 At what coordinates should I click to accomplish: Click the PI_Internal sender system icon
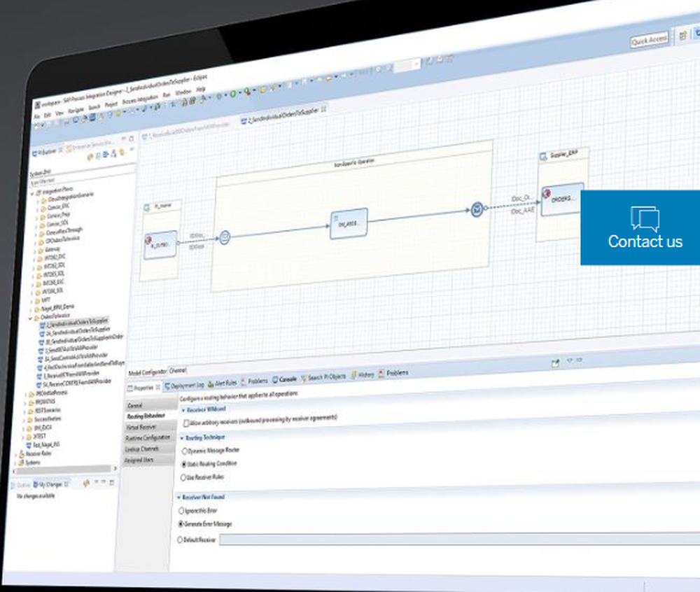(147, 208)
